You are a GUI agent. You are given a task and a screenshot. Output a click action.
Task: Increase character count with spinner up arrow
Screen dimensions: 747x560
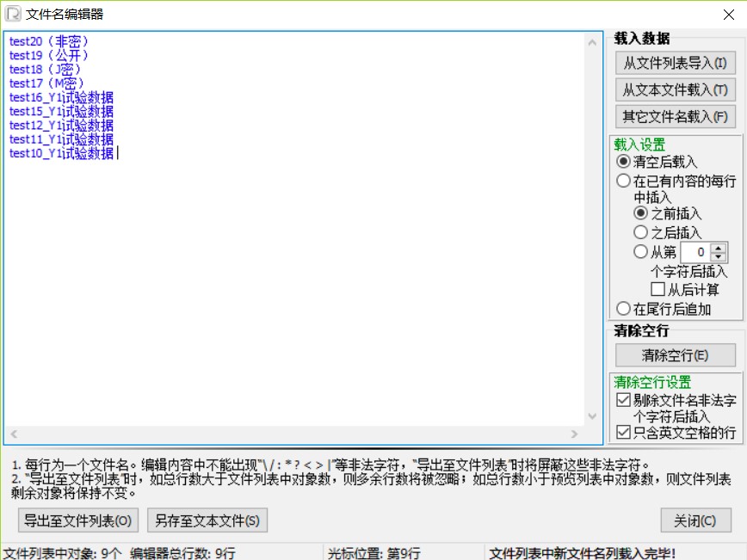click(719, 248)
